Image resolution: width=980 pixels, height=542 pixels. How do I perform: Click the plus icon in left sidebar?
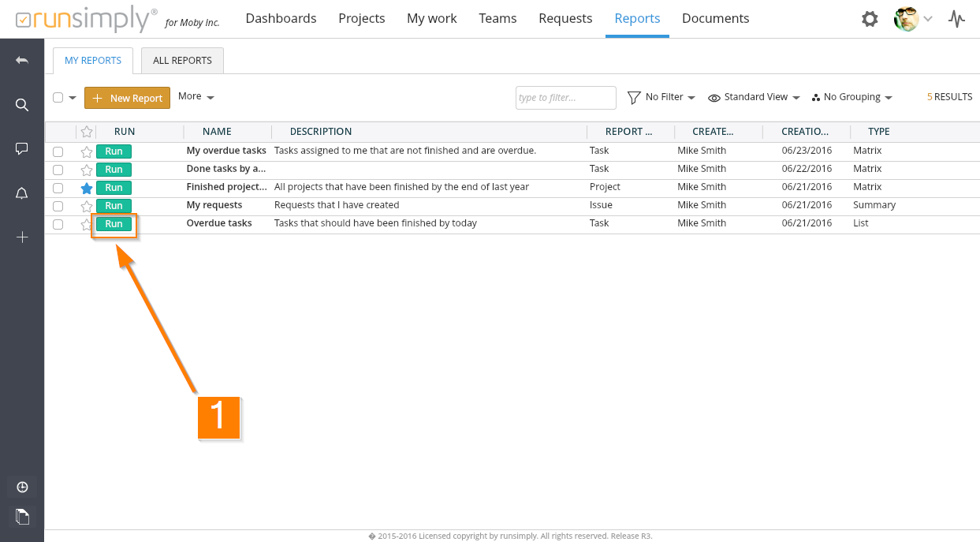22,237
